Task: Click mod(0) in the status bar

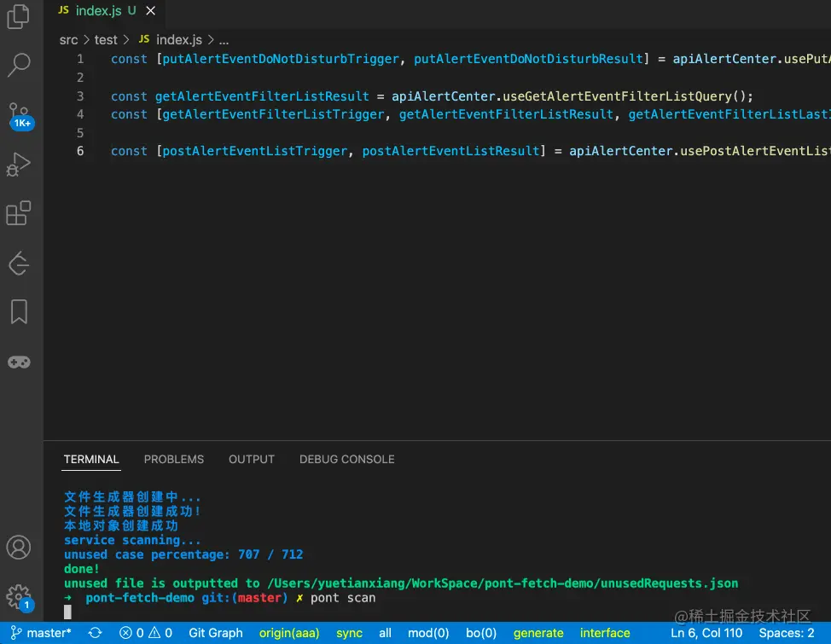Action: click(428, 633)
